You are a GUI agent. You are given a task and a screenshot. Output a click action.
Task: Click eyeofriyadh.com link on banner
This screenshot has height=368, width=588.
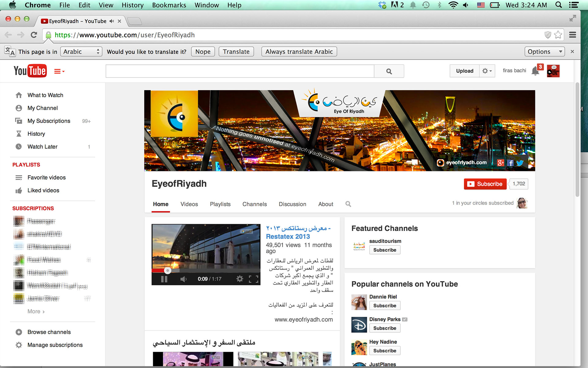pos(466,163)
